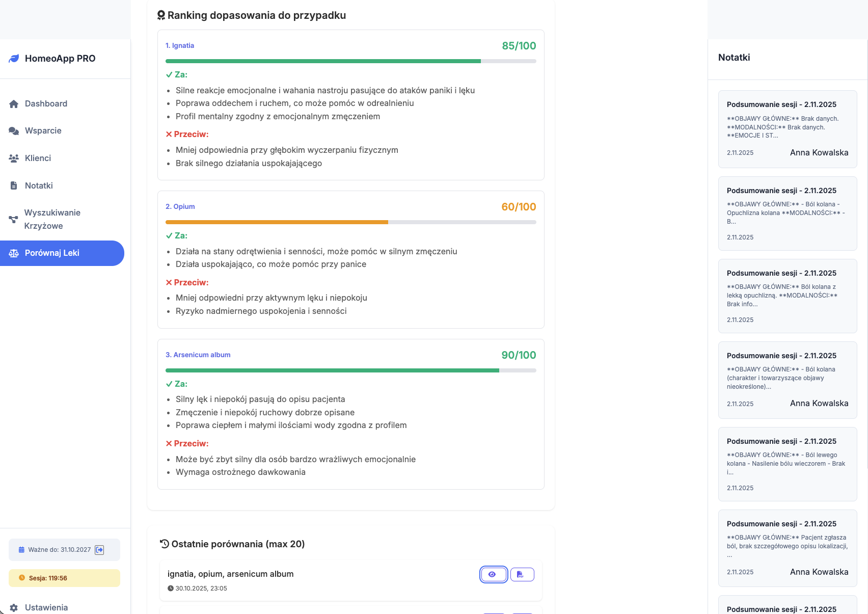Viewport: 868px width, 614px height.
Task: Click the HomeoApp PRO leaf logo
Action: pyautogui.click(x=14, y=59)
